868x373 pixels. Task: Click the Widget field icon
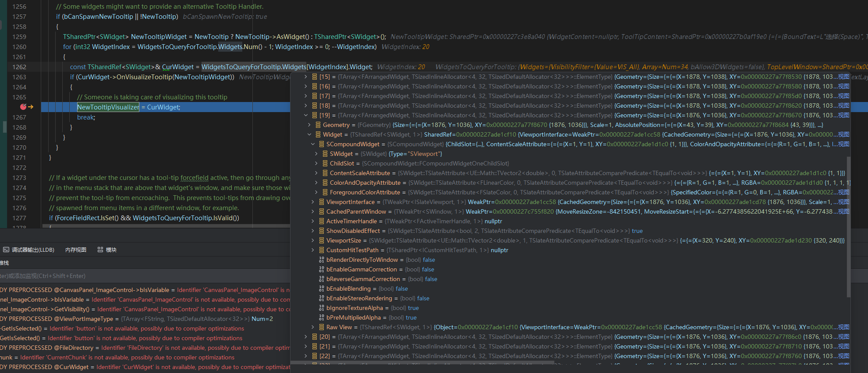318,134
